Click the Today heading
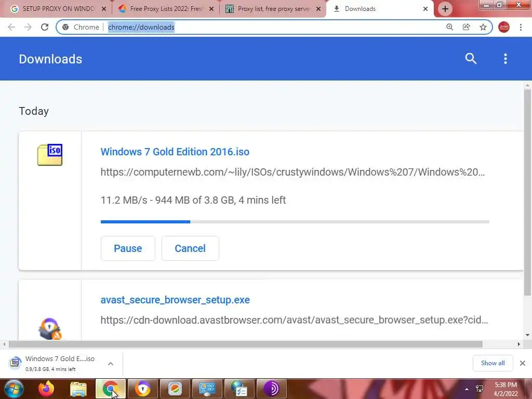Screen dimensions: 532x399 (34, 111)
